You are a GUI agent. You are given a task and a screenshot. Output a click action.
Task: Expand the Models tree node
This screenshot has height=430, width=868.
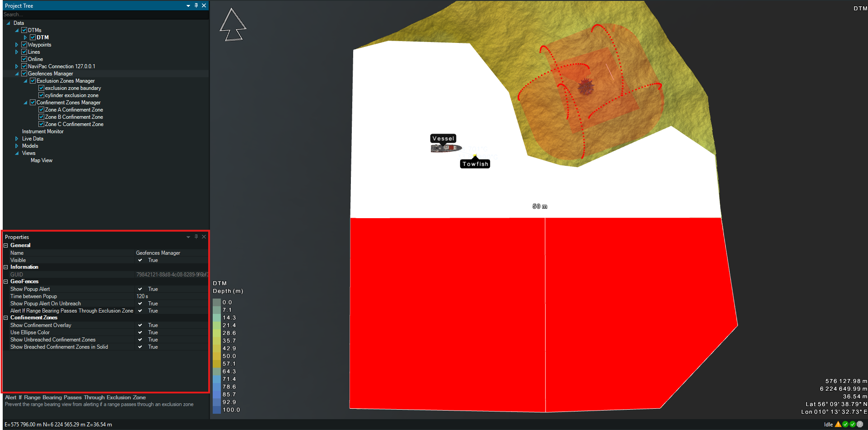click(17, 146)
